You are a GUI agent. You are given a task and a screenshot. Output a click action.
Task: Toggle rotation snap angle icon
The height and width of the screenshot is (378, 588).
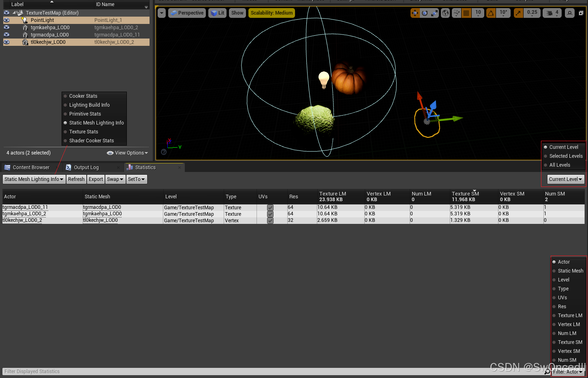491,13
